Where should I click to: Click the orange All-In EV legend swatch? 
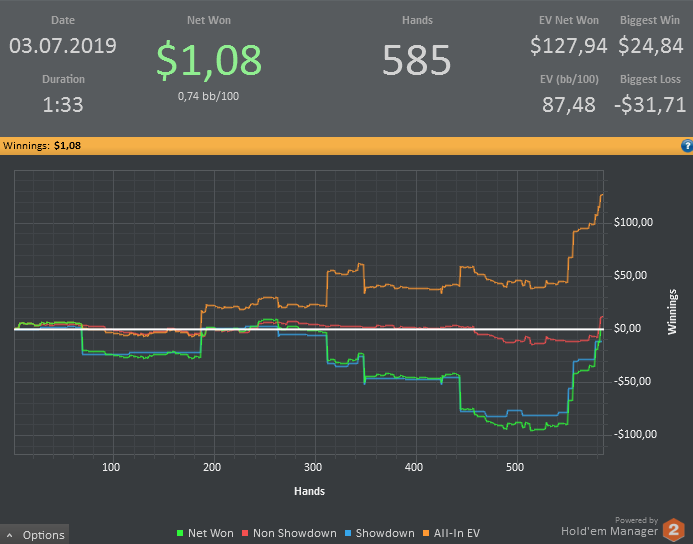pyautogui.click(x=426, y=533)
